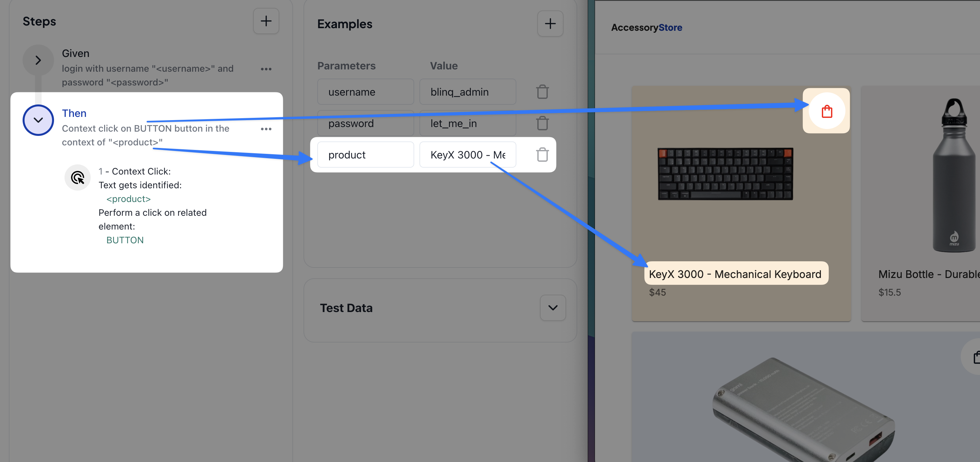980x462 pixels.
Task: Edit the username value blinq_admin field
Action: [x=467, y=92]
